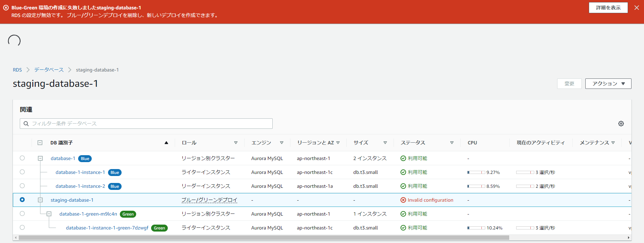Sort by ステータス column arrow
Image resolution: width=644 pixels, height=243 pixels.
452,143
